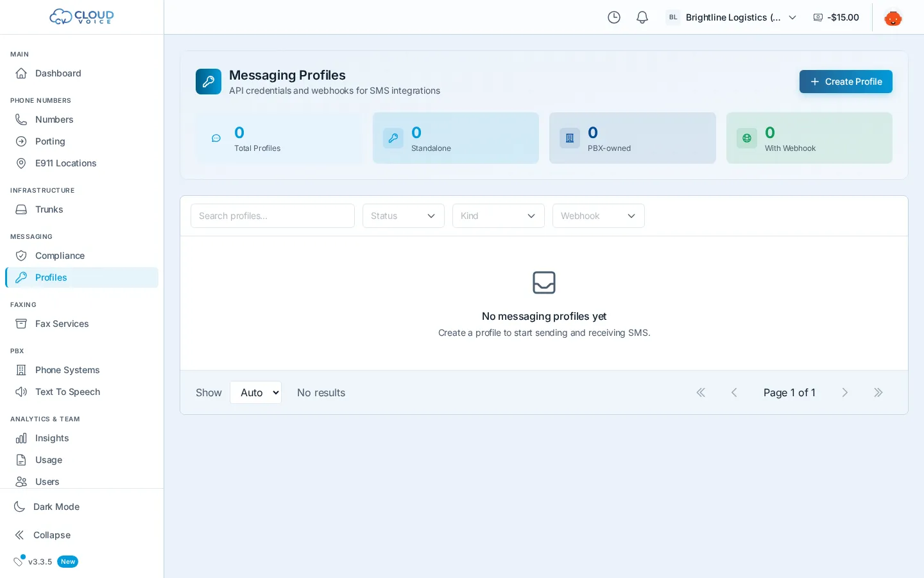The image size is (924, 578).
Task: Click the Dashboard home icon
Action: pyautogui.click(x=21, y=73)
